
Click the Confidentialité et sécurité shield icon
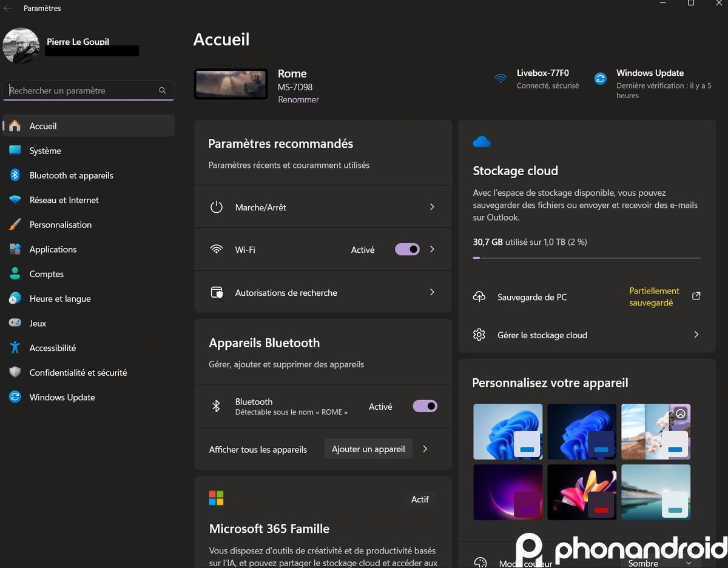(15, 372)
